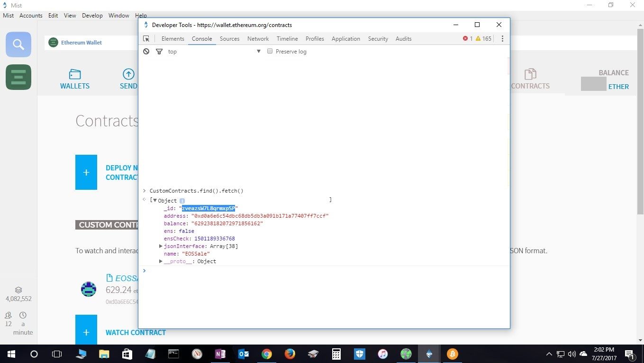Viewport: 644px width, 363px height.
Task: Open the Profiles tab
Action: (x=315, y=39)
